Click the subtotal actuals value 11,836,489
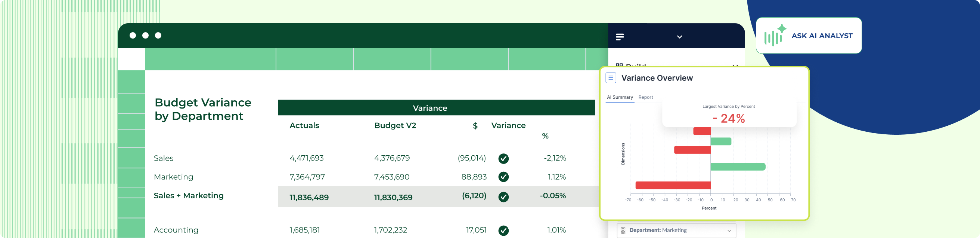This screenshot has height=238, width=980. pos(309,198)
